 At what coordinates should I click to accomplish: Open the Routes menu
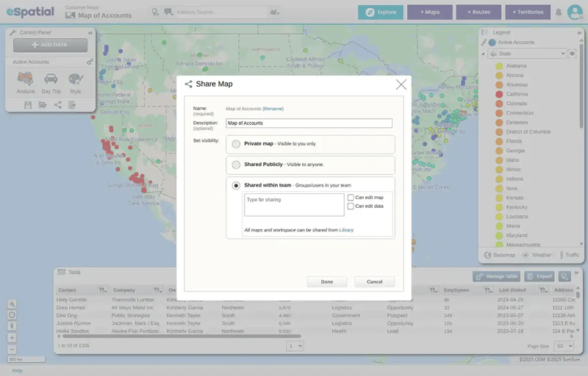click(478, 12)
